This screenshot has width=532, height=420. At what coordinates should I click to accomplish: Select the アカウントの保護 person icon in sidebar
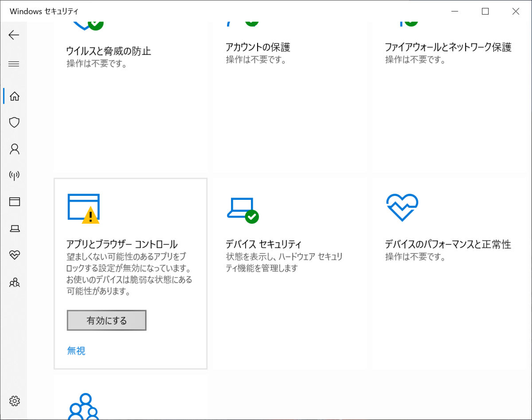pos(14,149)
